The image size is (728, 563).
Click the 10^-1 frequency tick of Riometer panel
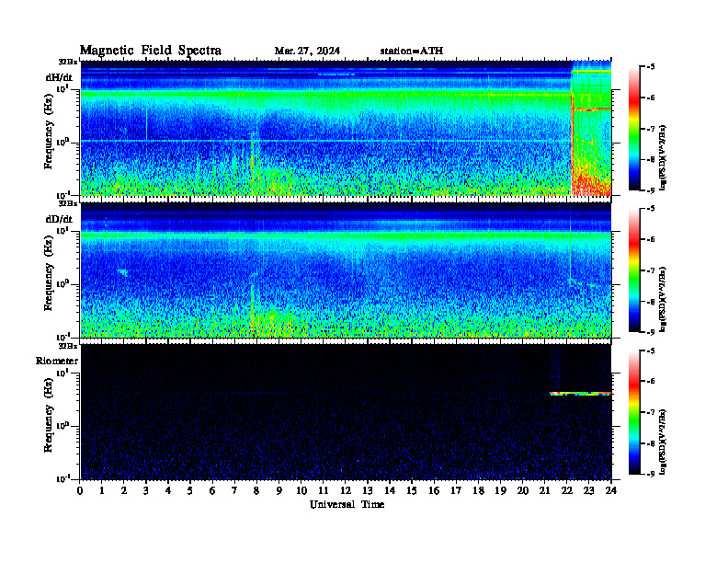coord(63,478)
